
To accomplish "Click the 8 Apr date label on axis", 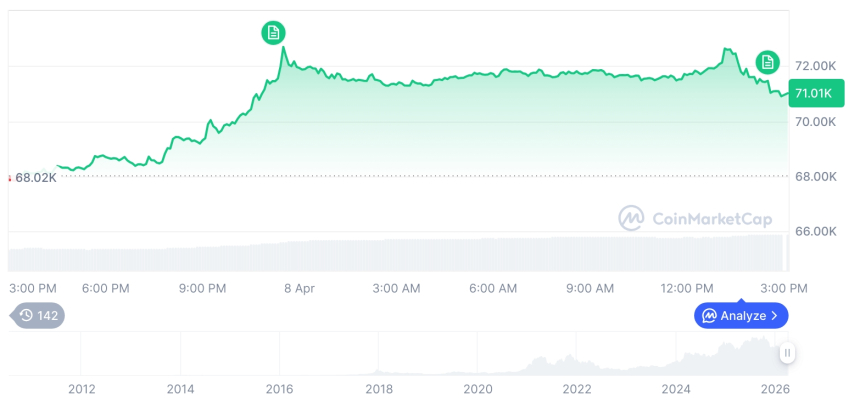I will (x=299, y=288).
